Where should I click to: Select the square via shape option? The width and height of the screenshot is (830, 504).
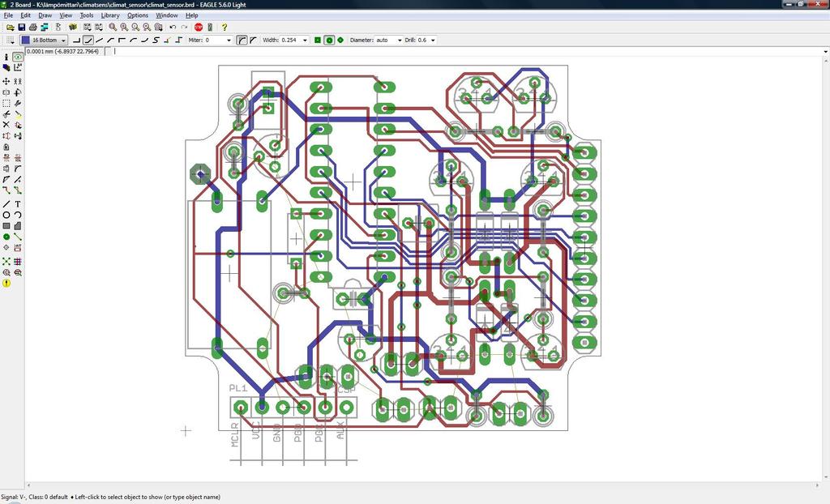318,40
